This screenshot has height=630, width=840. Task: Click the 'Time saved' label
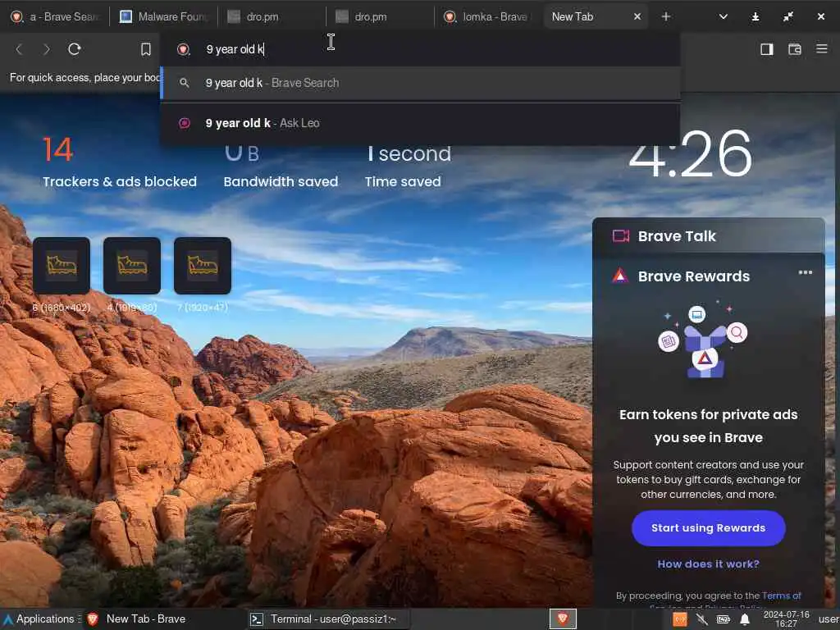point(403,181)
